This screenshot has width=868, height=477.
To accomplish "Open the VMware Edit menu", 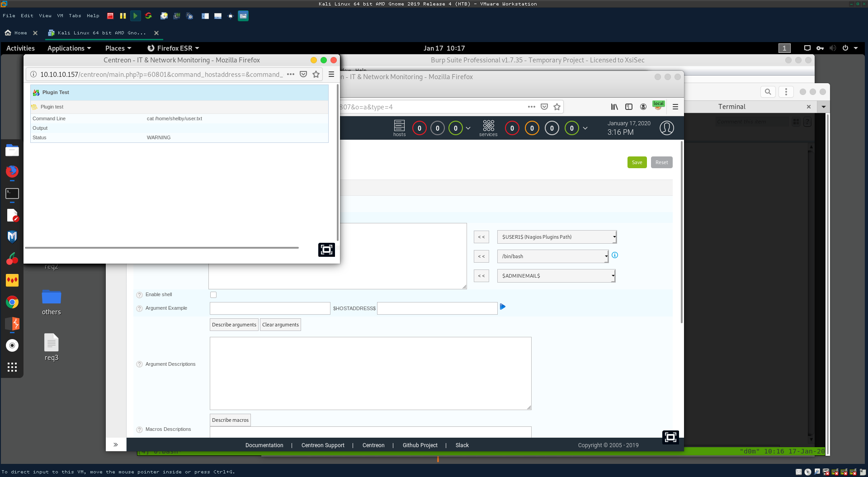I will (x=27, y=16).
